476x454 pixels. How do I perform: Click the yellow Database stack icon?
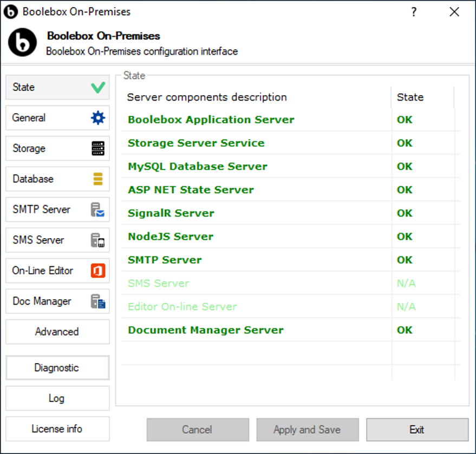[98, 179]
